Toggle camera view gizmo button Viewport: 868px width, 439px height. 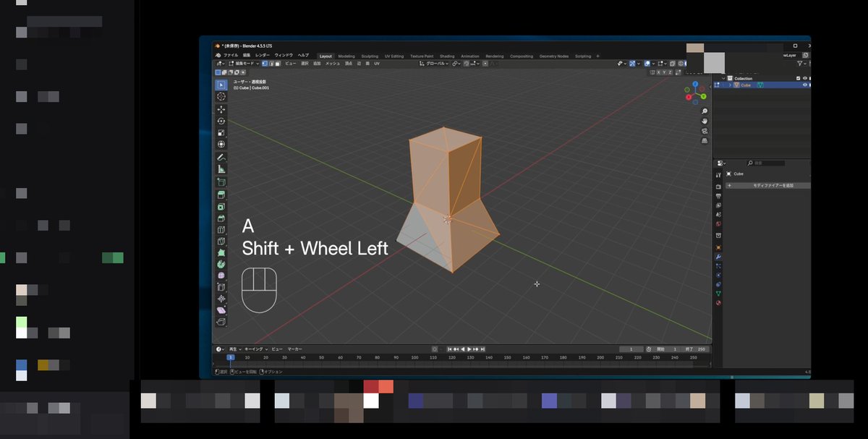[x=705, y=131]
